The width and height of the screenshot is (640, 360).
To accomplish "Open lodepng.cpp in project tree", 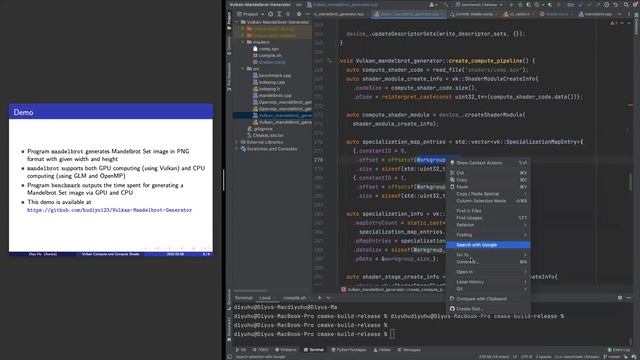I will (269, 82).
